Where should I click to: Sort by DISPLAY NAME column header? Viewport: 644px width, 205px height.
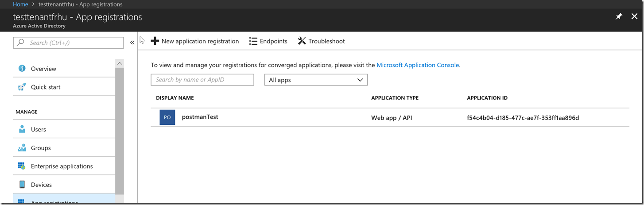[175, 98]
